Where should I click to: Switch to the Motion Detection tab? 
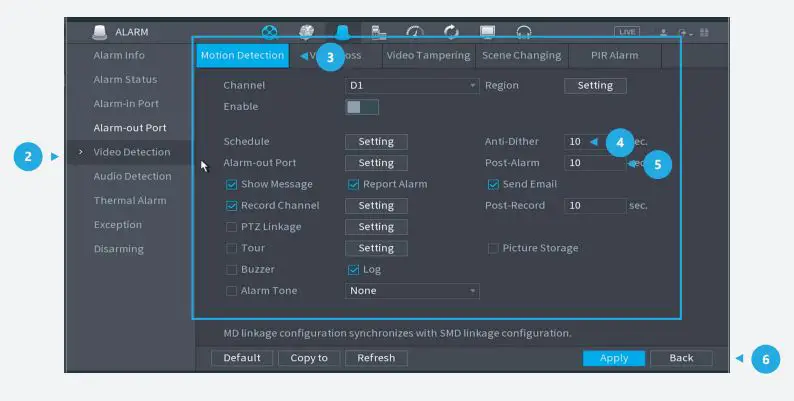[x=243, y=55]
